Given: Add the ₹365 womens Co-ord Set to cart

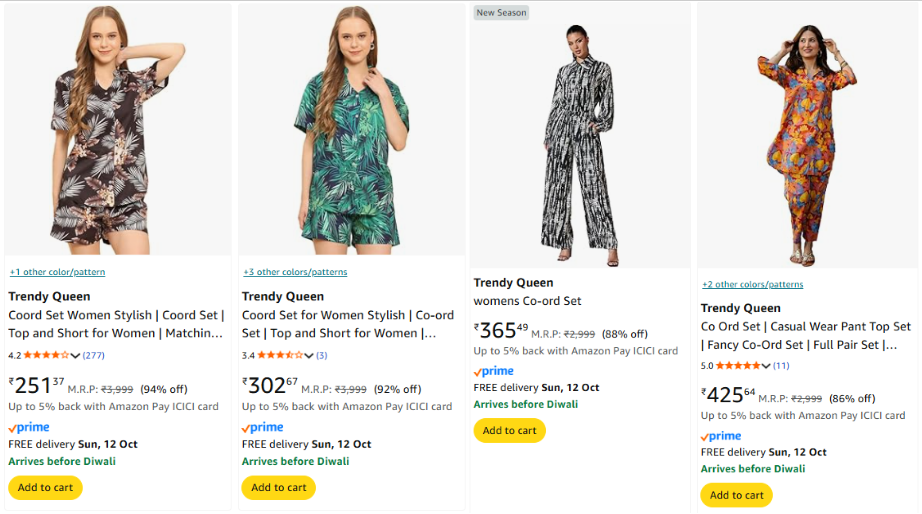Looking at the screenshot, I should pyautogui.click(x=509, y=431).
